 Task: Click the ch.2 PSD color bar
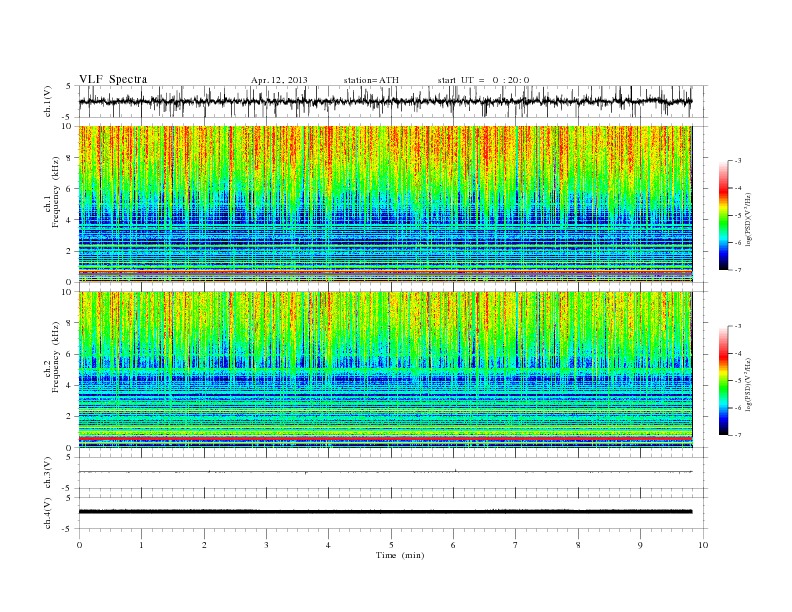(723, 380)
